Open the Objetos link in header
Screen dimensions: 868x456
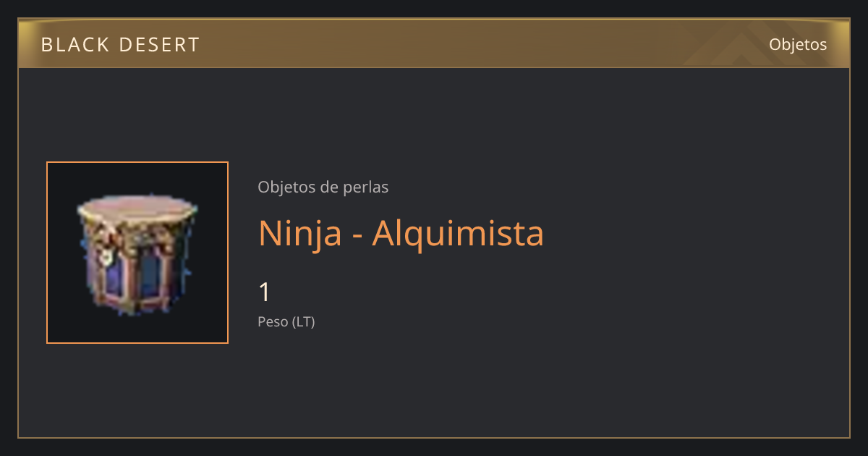click(798, 44)
